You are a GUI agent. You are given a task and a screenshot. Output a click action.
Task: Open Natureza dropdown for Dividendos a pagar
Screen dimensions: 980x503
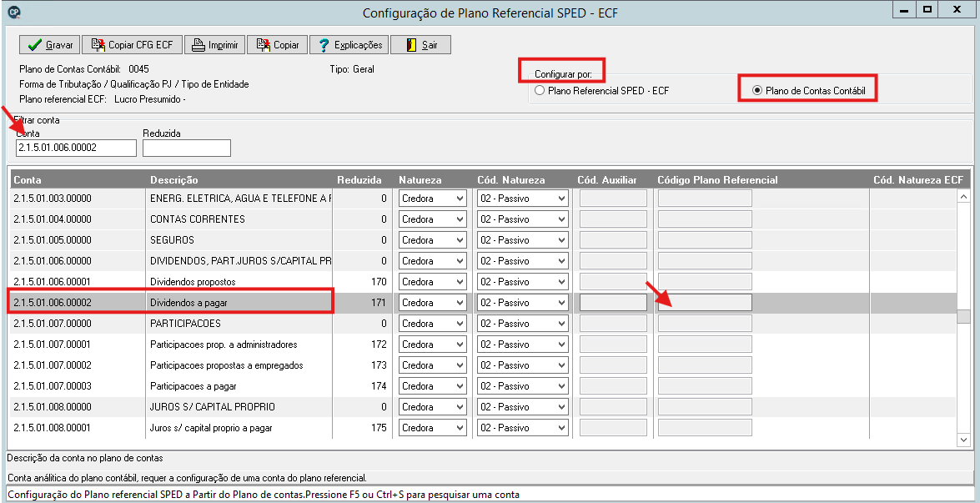pyautogui.click(x=433, y=303)
